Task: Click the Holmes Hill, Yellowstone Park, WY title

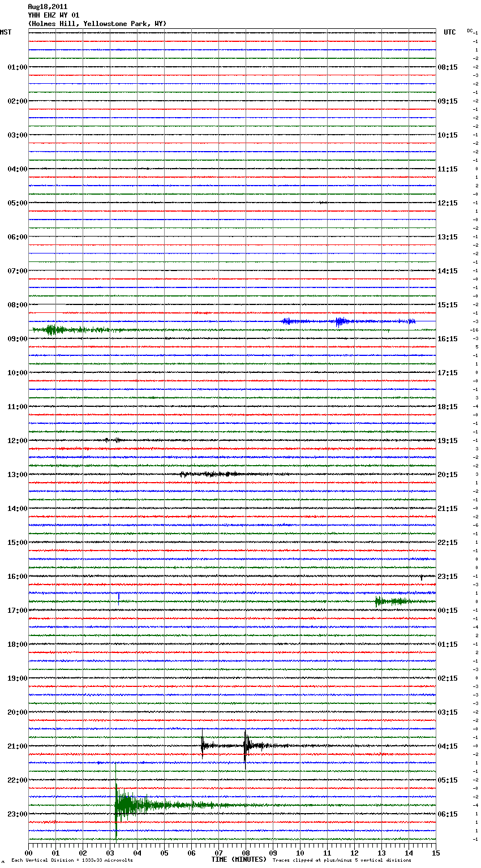Action: [x=97, y=24]
